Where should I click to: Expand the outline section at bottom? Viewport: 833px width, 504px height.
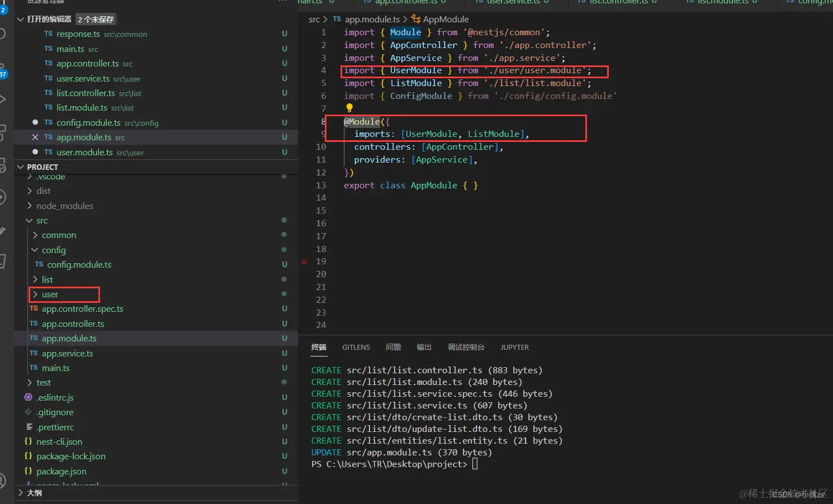155,493
